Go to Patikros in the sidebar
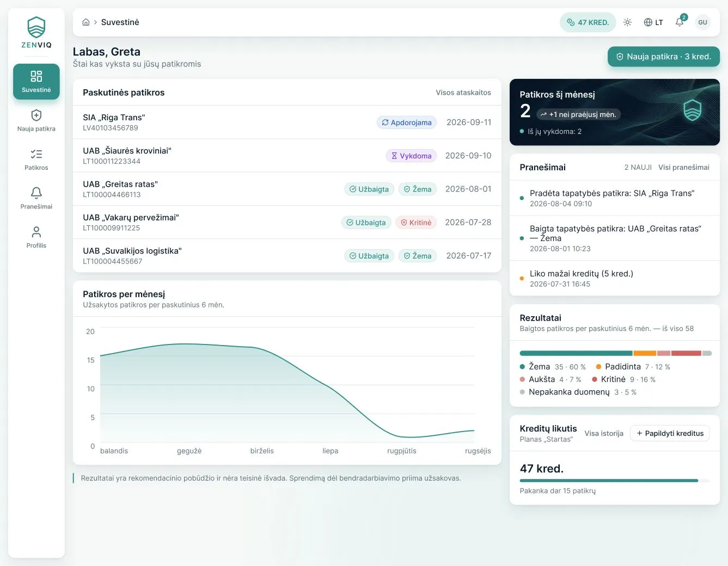This screenshot has width=728, height=566. 36,159
